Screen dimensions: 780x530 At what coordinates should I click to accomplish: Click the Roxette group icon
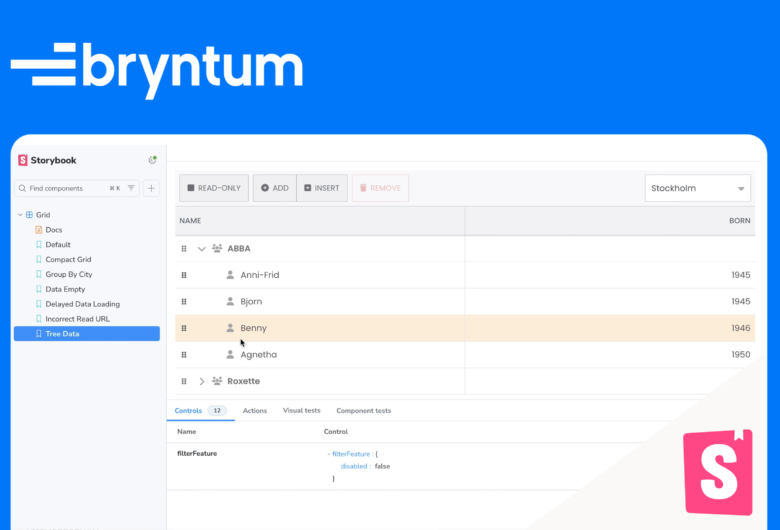217,381
